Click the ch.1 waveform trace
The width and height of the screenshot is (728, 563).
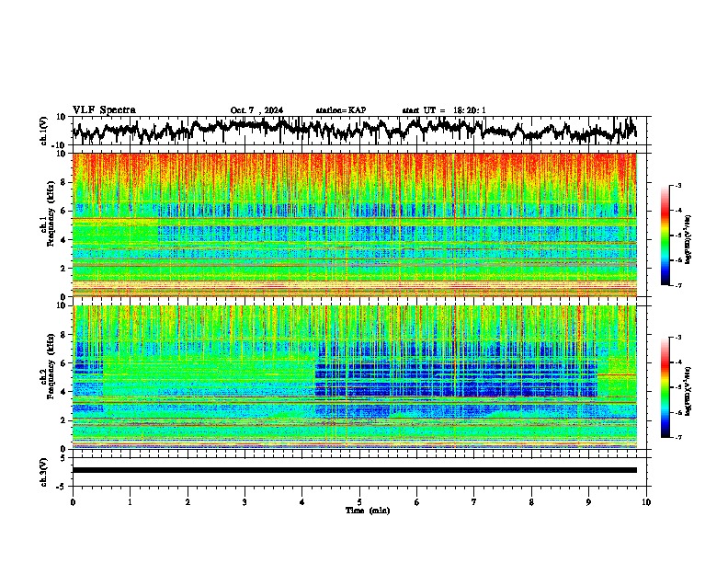354,130
